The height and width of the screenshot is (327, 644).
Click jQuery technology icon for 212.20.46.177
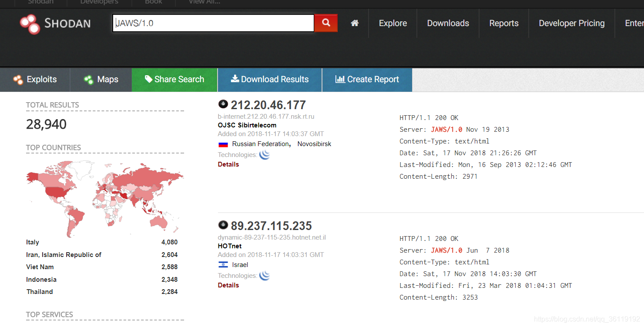tap(265, 155)
